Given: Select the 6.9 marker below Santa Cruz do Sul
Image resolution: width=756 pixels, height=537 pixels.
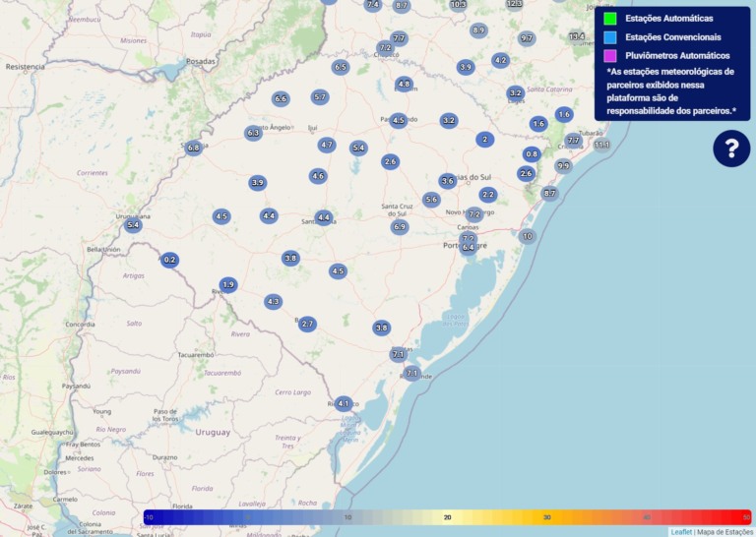Looking at the screenshot, I should pyautogui.click(x=400, y=227).
